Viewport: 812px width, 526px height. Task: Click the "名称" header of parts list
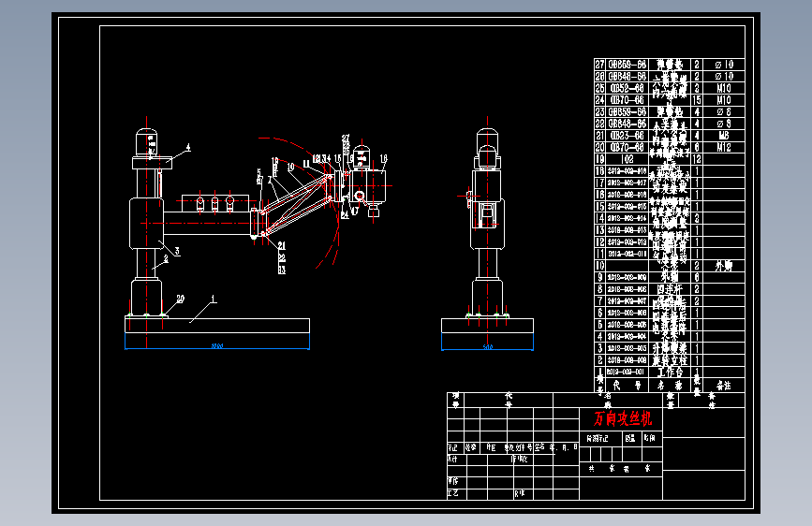tap(670, 386)
